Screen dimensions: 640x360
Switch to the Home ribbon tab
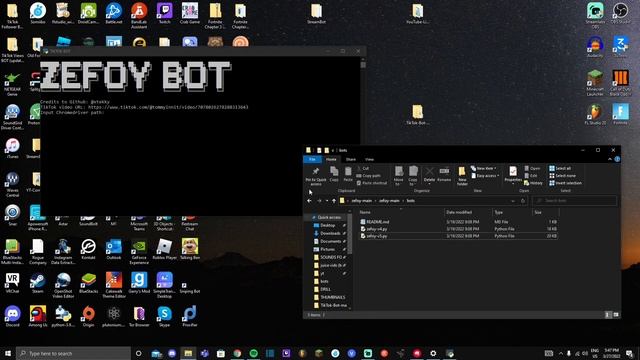tap(331, 159)
